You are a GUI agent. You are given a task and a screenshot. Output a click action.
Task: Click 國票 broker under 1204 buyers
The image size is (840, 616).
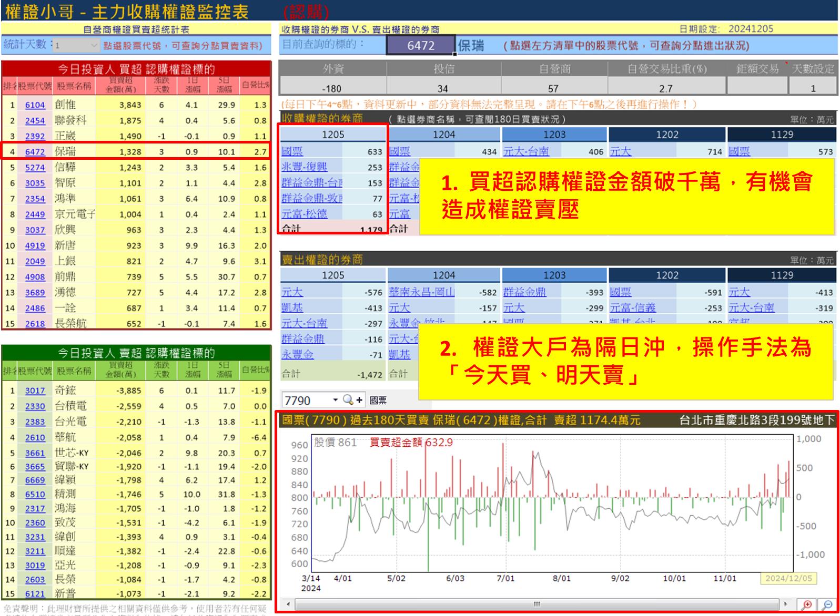(400, 151)
